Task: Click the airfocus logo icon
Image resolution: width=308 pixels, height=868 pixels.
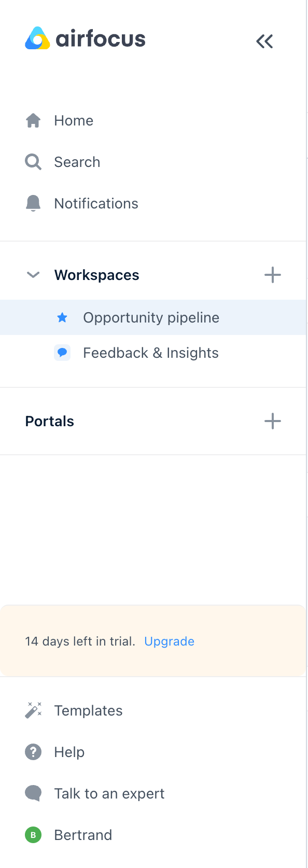Action: click(x=37, y=39)
